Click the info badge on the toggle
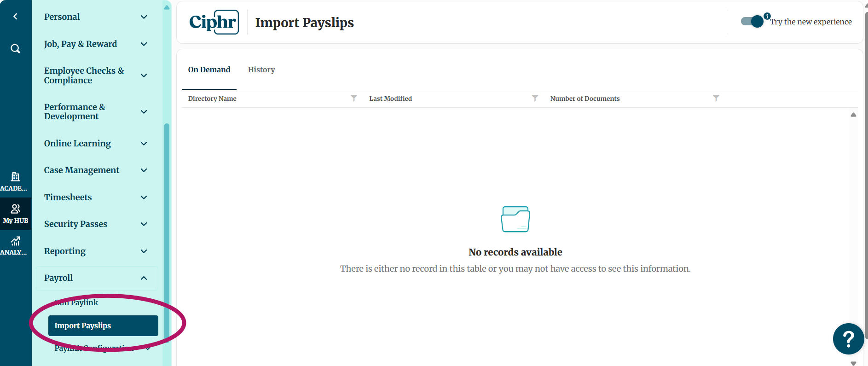868x366 pixels. point(767,16)
